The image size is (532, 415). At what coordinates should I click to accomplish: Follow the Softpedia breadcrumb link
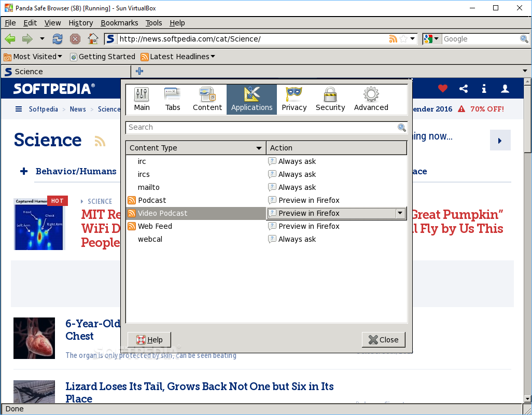tap(44, 109)
